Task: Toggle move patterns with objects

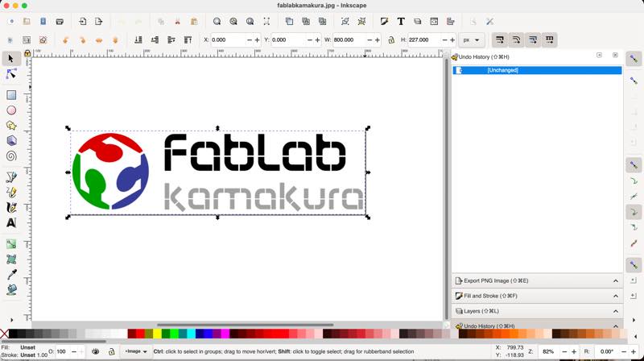Action: pos(550,39)
